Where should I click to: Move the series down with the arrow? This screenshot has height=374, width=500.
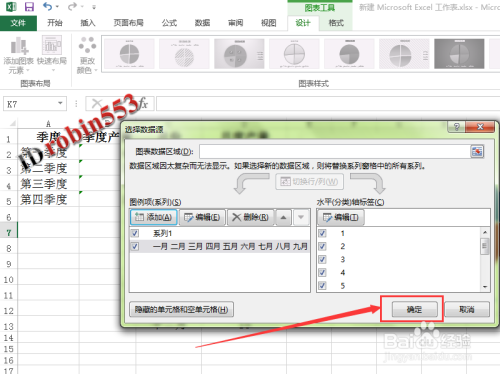coord(301,217)
